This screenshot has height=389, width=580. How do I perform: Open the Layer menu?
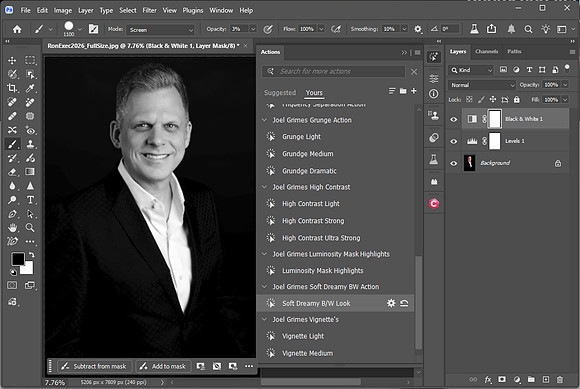point(85,10)
